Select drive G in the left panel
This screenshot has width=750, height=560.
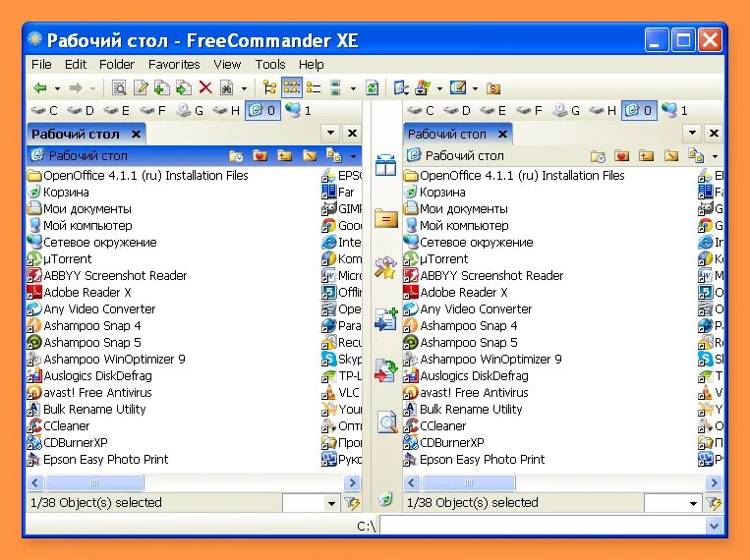[190, 111]
